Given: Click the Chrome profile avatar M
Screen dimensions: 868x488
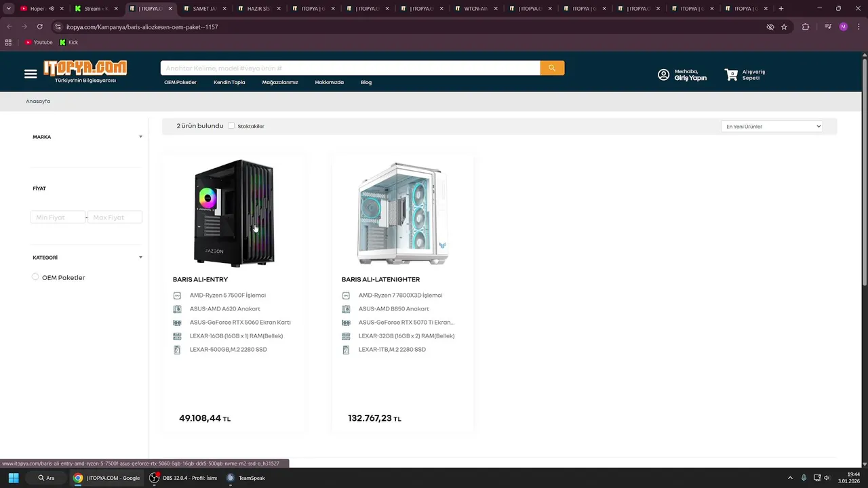Looking at the screenshot, I should (844, 26).
